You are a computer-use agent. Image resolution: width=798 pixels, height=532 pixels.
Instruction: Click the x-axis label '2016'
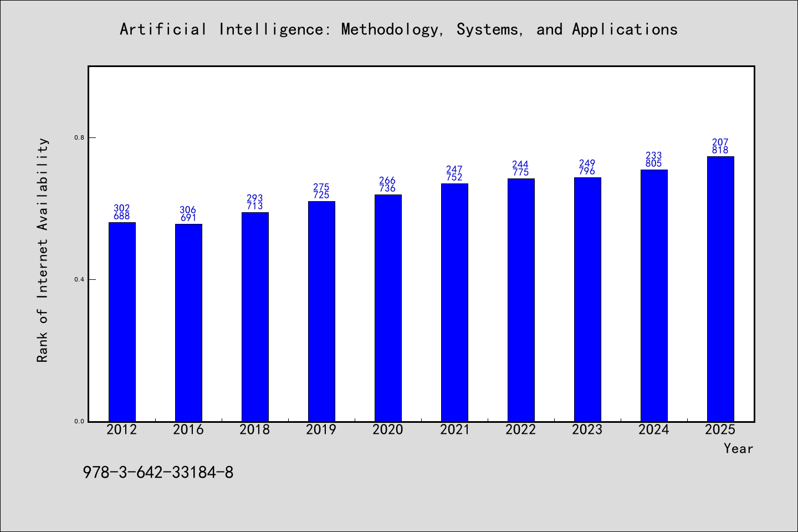[x=188, y=429]
